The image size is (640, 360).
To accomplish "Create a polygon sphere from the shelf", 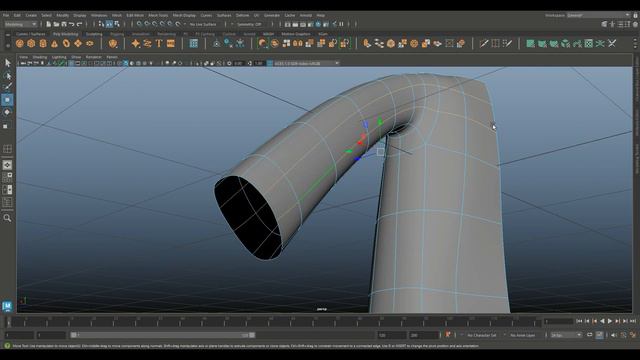I will 20,43.
